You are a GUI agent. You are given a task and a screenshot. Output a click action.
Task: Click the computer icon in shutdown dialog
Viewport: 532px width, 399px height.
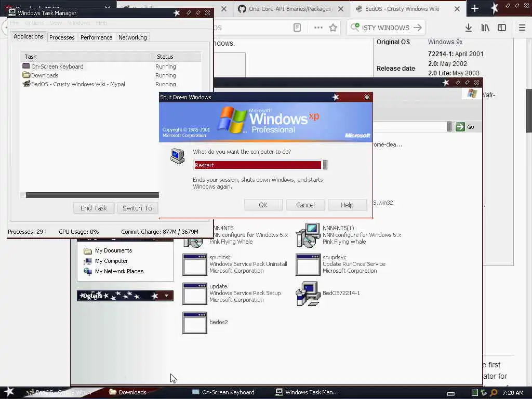click(x=178, y=156)
